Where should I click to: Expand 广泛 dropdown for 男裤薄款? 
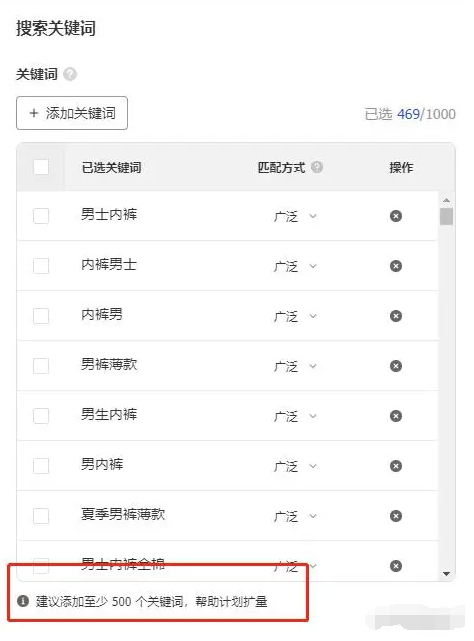(295, 366)
